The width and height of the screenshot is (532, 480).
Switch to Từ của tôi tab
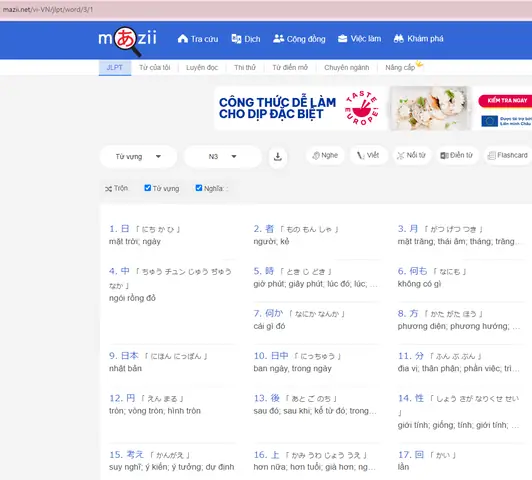pyautogui.click(x=155, y=68)
